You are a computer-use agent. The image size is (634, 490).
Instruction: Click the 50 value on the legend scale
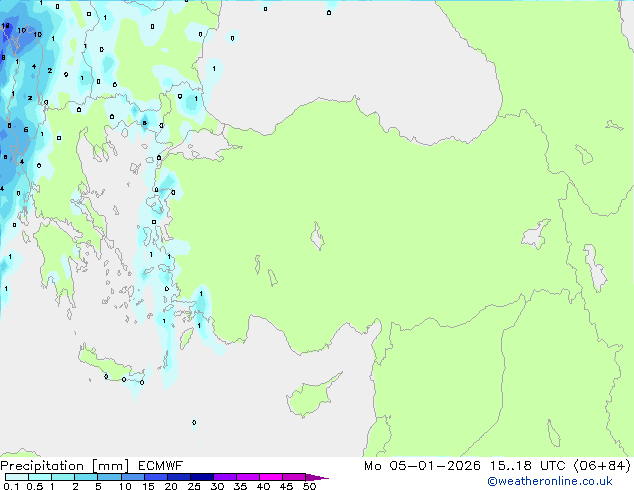pyautogui.click(x=309, y=486)
